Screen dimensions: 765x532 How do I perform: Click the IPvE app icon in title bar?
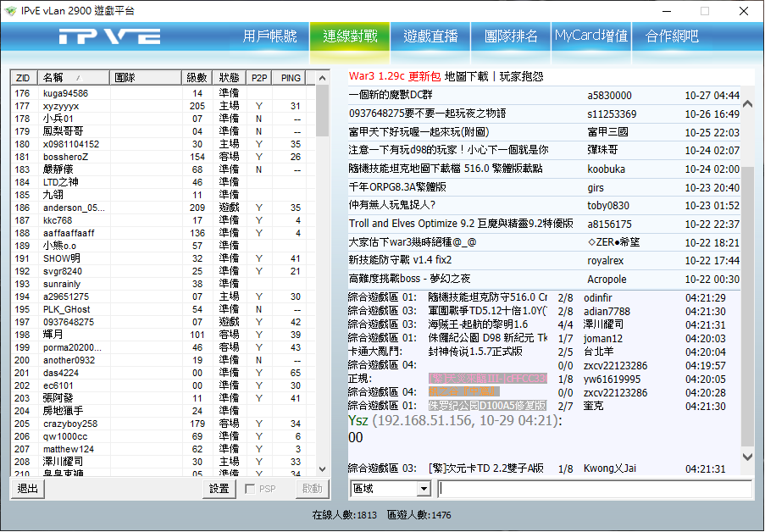11,11
